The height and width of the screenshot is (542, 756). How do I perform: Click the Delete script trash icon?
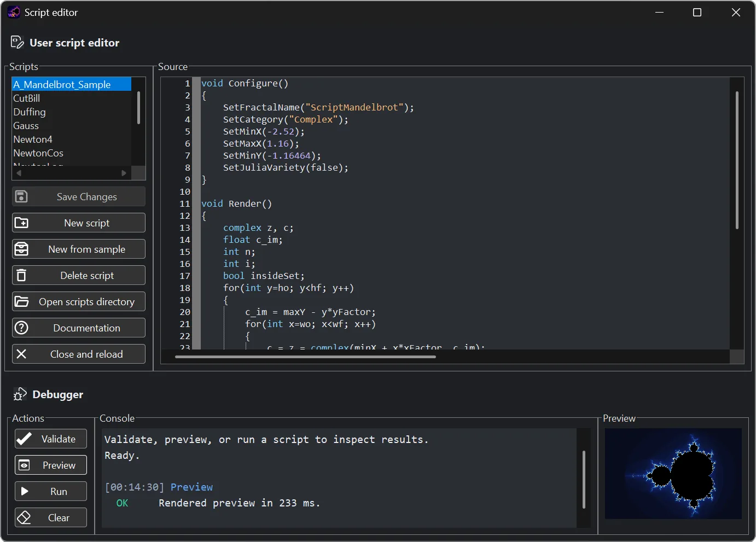coord(21,275)
